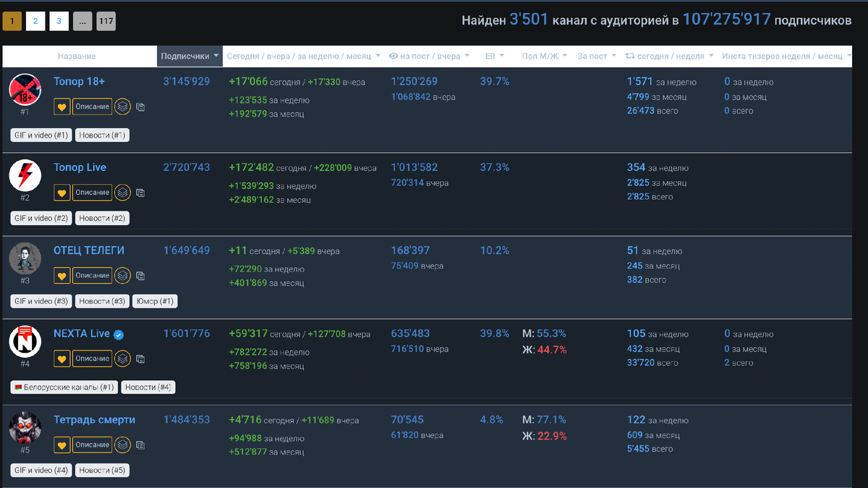Open Пол М/Ж column dropdown
Viewport: 868px width, 488px height.
pos(545,56)
